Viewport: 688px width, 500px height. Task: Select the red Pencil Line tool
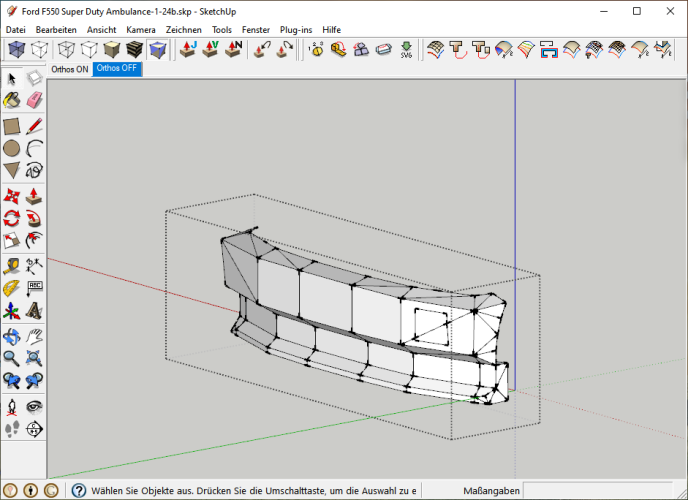tap(34, 126)
